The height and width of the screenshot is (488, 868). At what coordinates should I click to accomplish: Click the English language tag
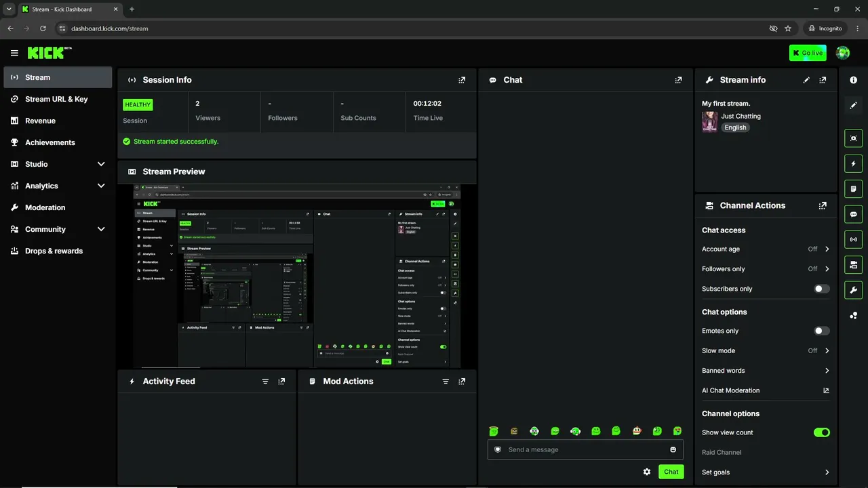735,127
